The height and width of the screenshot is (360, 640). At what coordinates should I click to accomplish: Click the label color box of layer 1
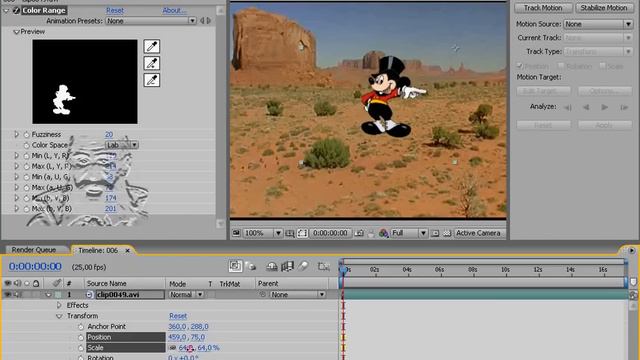tap(58, 294)
